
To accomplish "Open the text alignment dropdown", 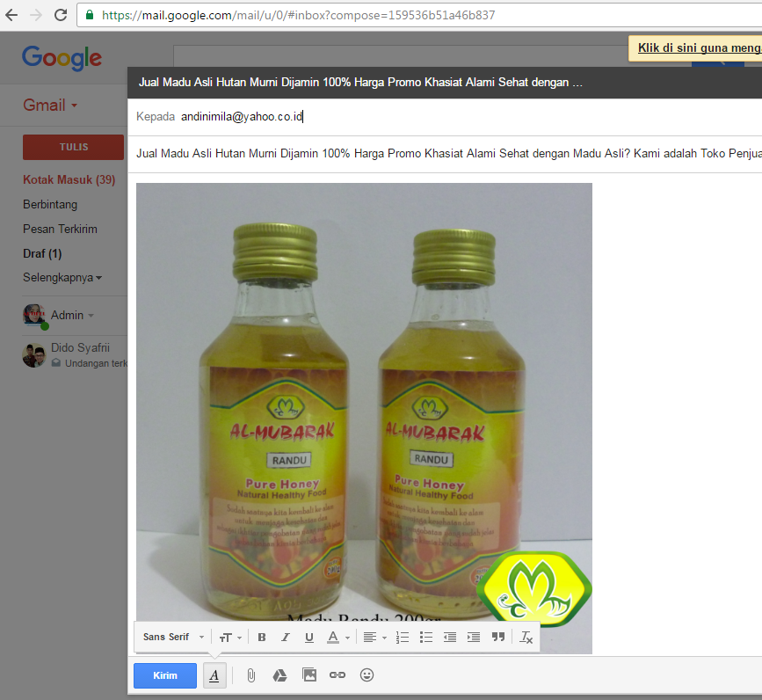I will click(x=374, y=638).
